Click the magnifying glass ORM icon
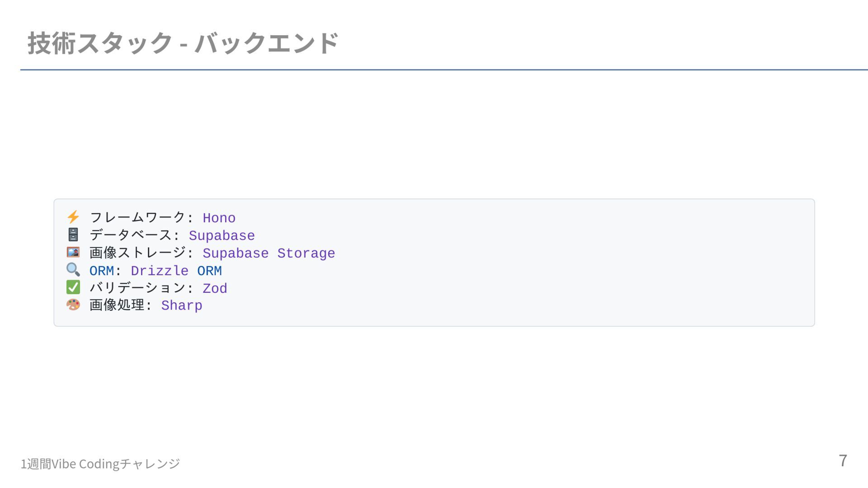 73,270
